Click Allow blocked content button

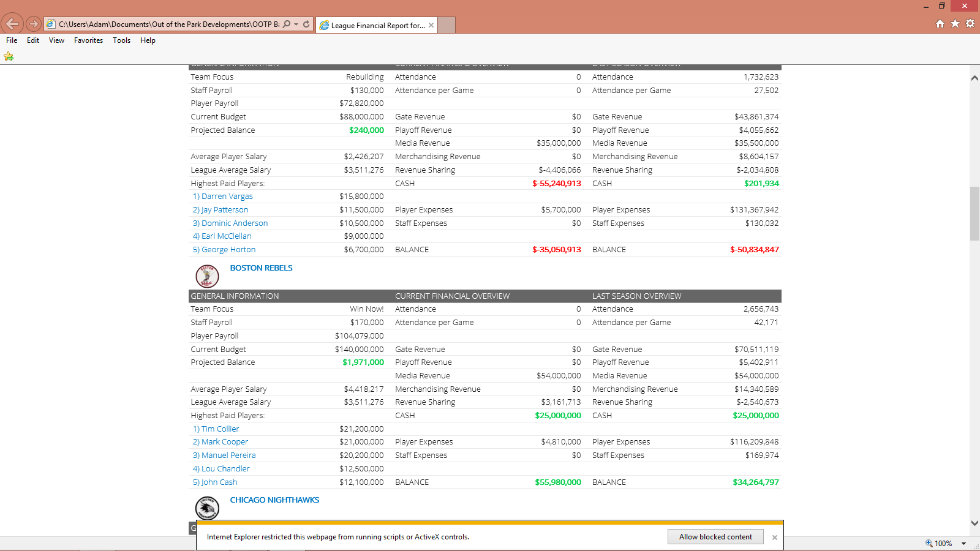click(715, 537)
